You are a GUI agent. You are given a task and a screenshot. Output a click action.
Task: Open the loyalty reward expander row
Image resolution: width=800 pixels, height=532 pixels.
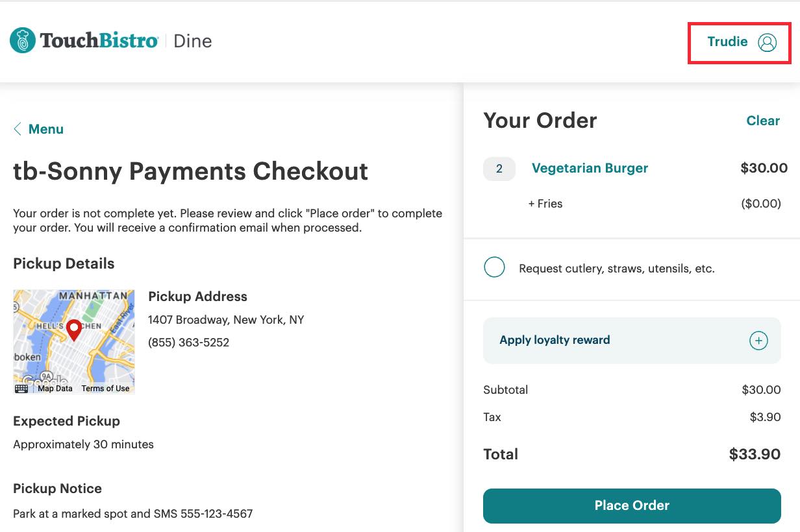632,339
